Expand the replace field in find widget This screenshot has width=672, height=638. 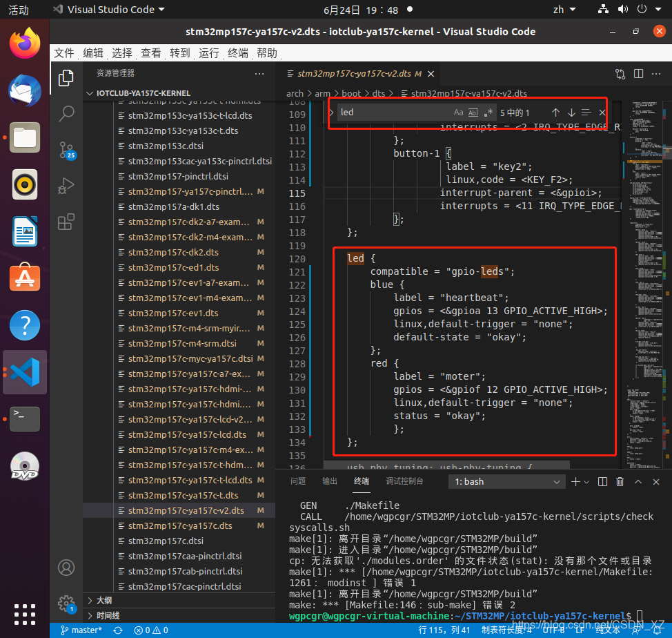point(331,113)
